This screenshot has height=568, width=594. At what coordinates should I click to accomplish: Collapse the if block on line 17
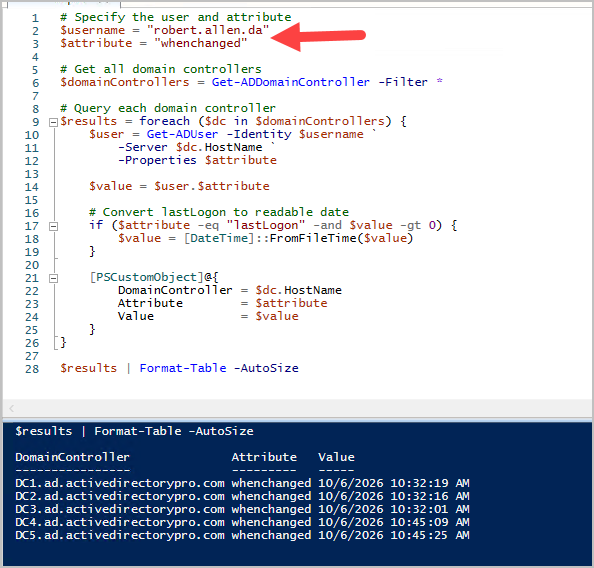pyautogui.click(x=53, y=226)
